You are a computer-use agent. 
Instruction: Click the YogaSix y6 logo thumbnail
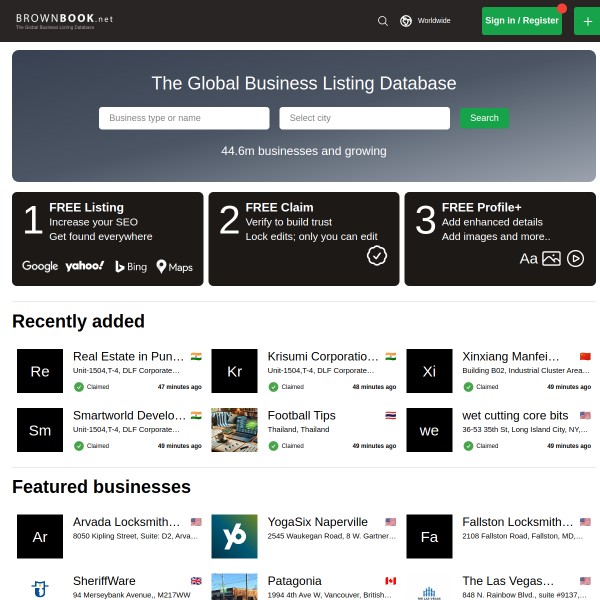click(235, 536)
